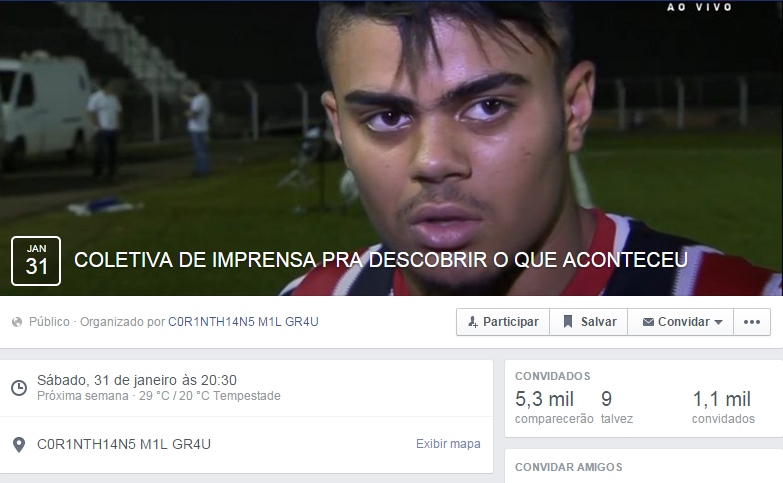Click the bookmark icon beside Salvar
Image resolution: width=783 pixels, height=483 pixels.
click(568, 322)
